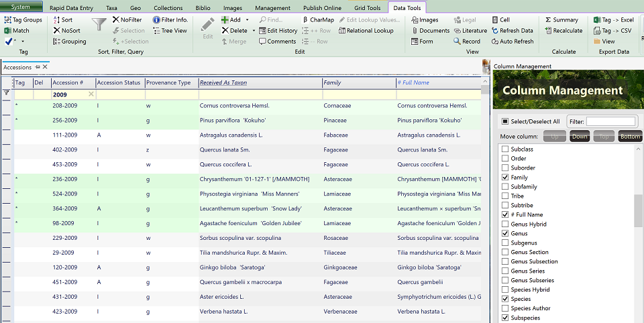Check the Tribe column checkbox

coord(505,196)
